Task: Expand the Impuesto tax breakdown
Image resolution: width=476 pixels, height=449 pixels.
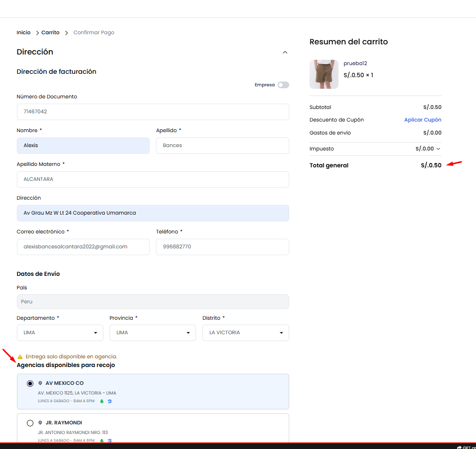Action: coord(438,149)
